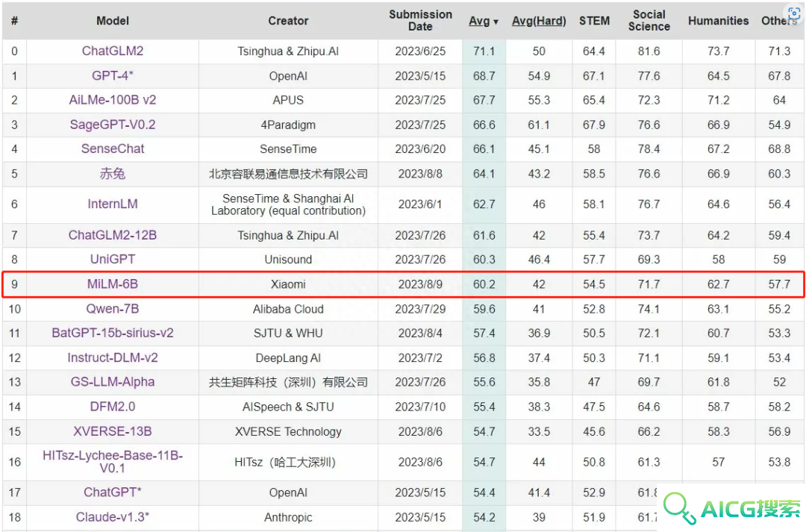Image resolution: width=806 pixels, height=532 pixels.
Task: Select the AISpeech & SJTU creator cell
Action: pos(288,407)
